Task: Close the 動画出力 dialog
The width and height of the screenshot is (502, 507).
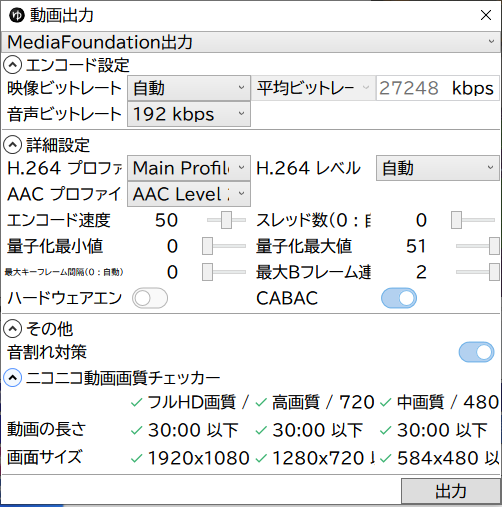Action: pyautogui.click(x=486, y=15)
